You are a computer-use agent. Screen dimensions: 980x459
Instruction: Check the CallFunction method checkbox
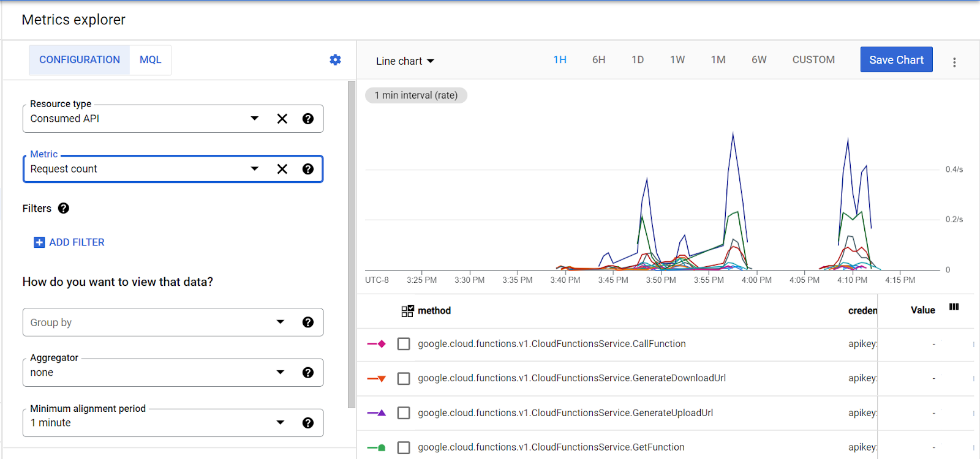tap(404, 344)
